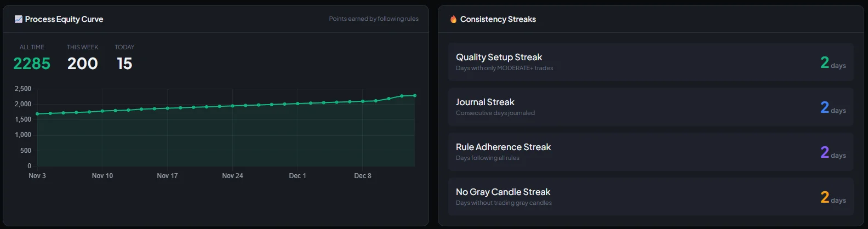The width and height of the screenshot is (868, 229).
Task: Select the TODAY points value 15
Action: [124, 64]
